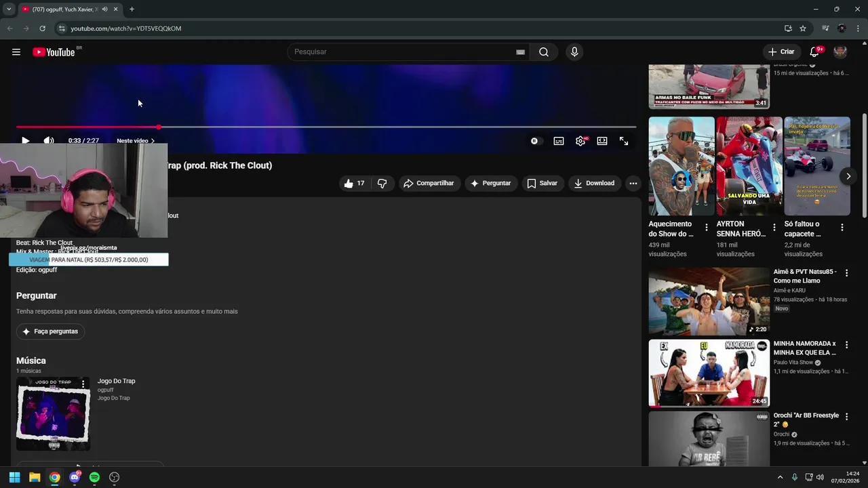Open options for Aimê & PVT Natsu85 video
Viewport: 868px width, 488px height.
pyautogui.click(x=846, y=272)
